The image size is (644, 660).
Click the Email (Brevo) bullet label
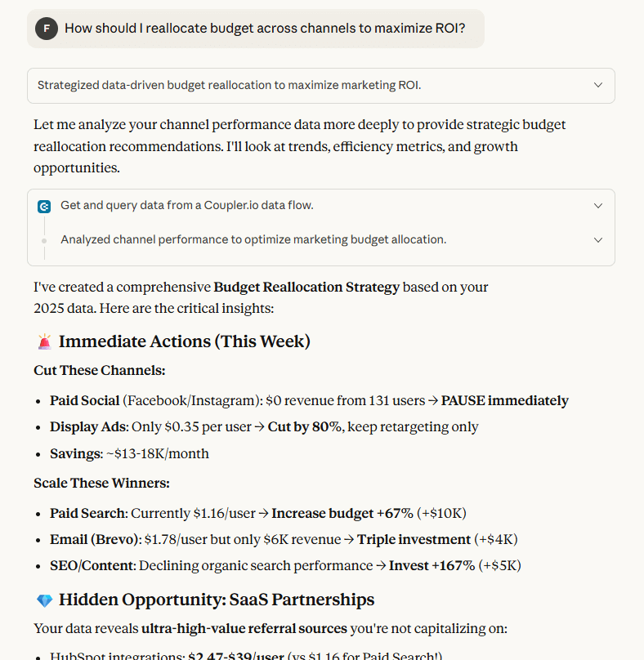pyautogui.click(x=94, y=540)
